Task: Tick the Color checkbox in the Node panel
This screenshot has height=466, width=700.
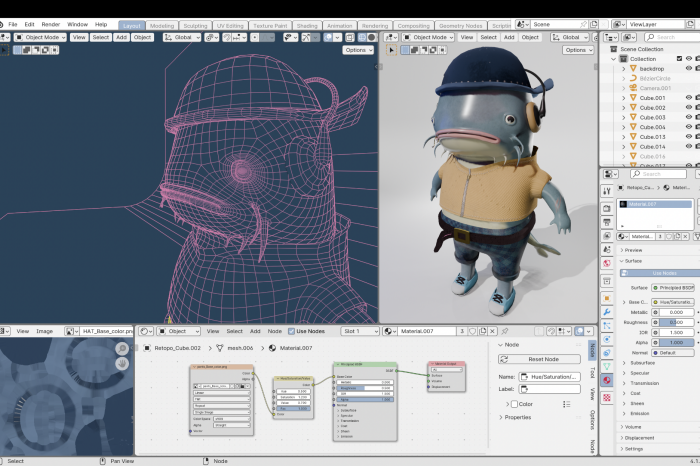Action: tap(512, 403)
